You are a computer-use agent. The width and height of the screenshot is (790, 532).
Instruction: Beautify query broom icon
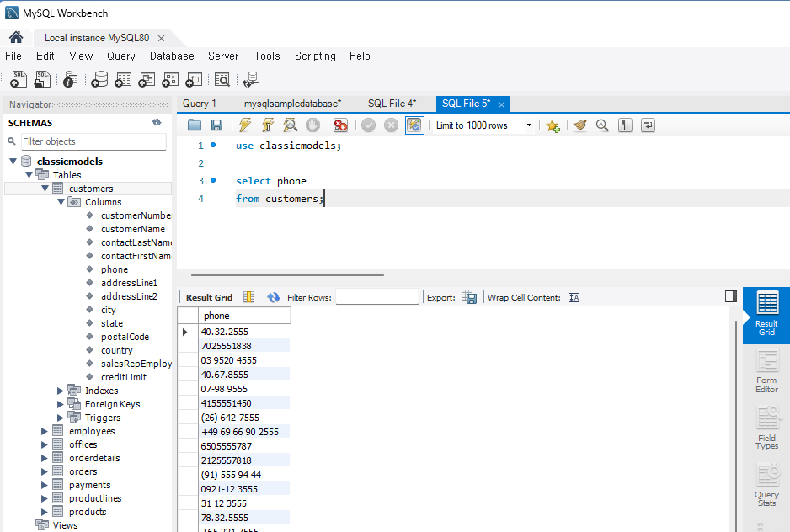tap(580, 125)
